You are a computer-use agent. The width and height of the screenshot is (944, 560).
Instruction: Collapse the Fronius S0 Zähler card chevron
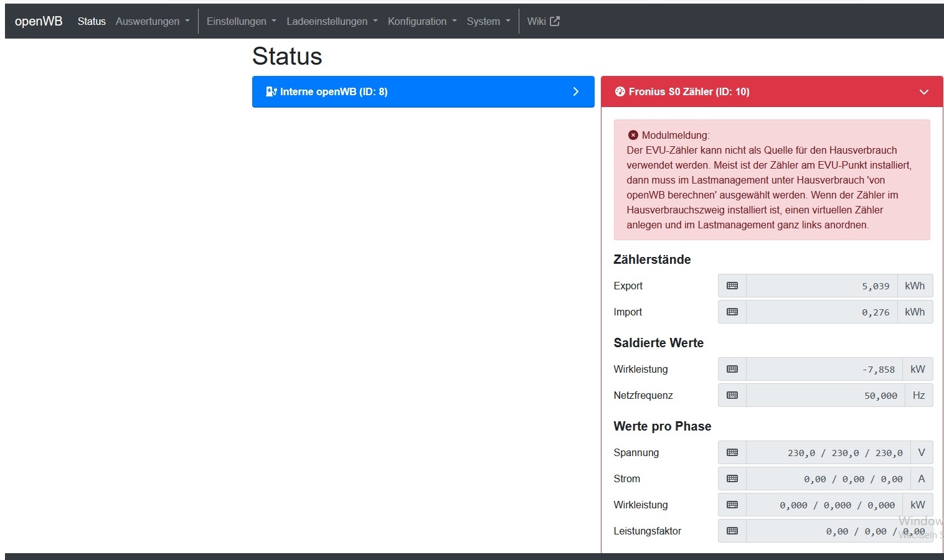coord(924,92)
